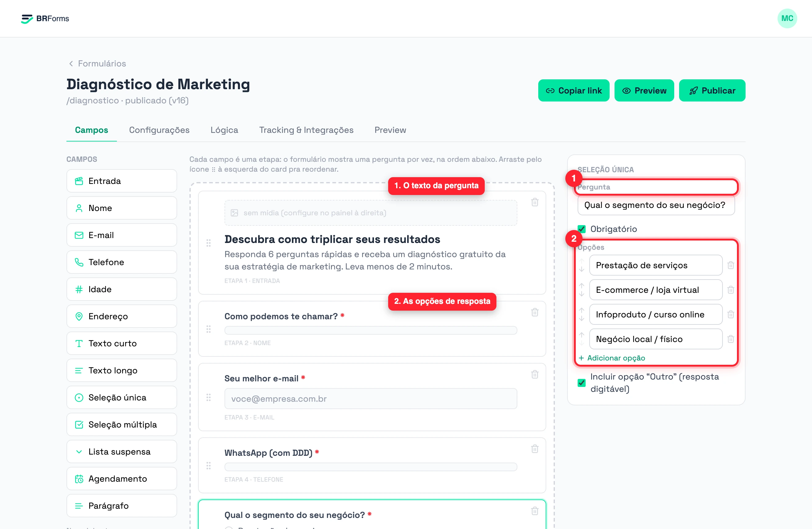
Task: Delete the Entrada step card
Action: [535, 202]
